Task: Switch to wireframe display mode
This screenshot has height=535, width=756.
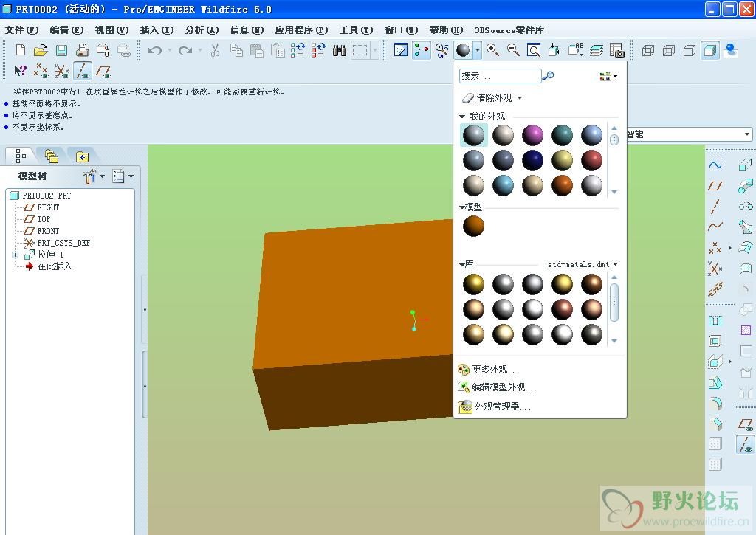Action: pyautogui.click(x=648, y=50)
